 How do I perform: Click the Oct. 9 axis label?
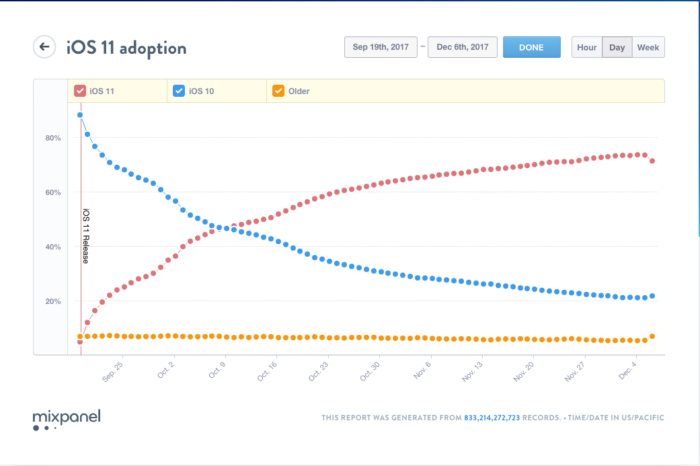click(217, 370)
